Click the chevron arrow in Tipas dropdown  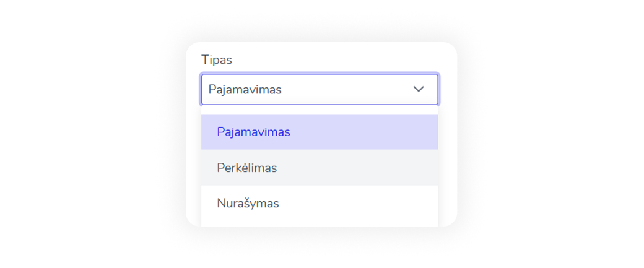[419, 89]
